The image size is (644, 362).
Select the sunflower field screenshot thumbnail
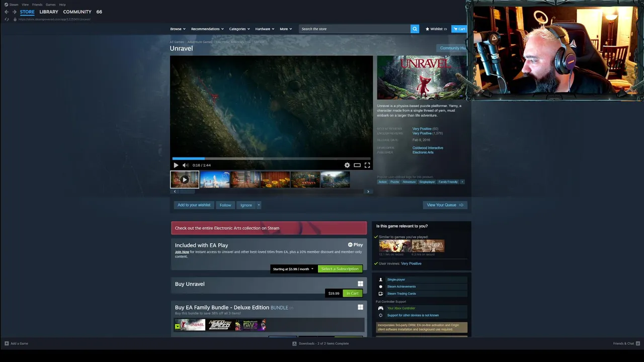pyautogui.click(x=275, y=179)
